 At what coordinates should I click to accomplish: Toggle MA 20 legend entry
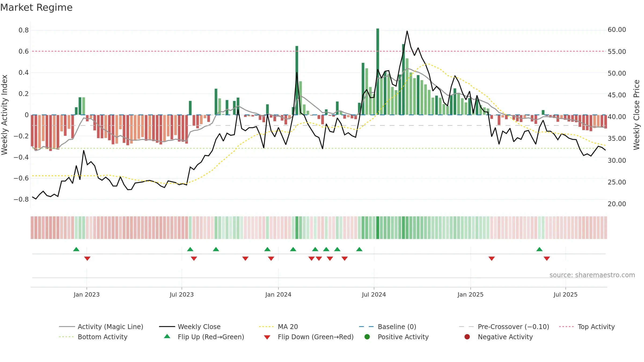coord(278,327)
